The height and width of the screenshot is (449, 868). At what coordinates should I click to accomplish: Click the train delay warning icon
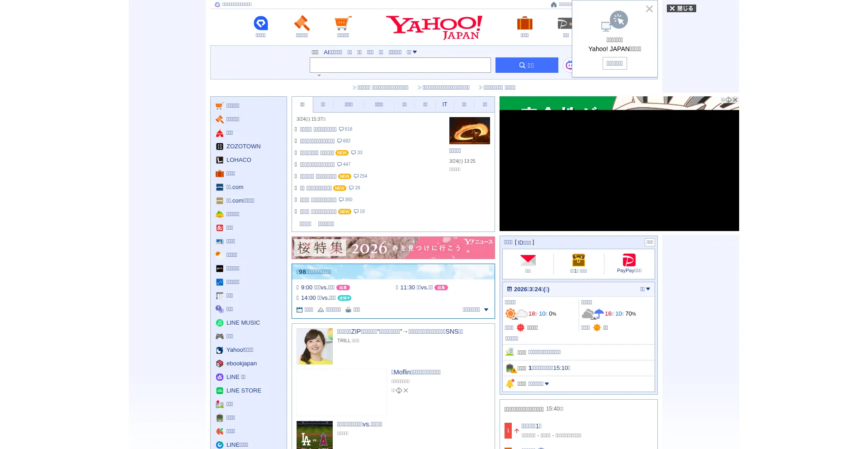[511, 368]
